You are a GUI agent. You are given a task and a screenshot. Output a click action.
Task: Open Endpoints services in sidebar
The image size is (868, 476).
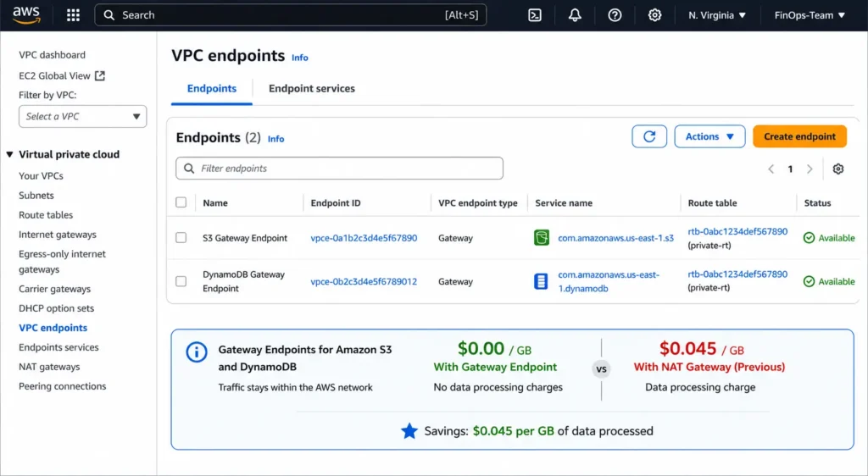58,347
